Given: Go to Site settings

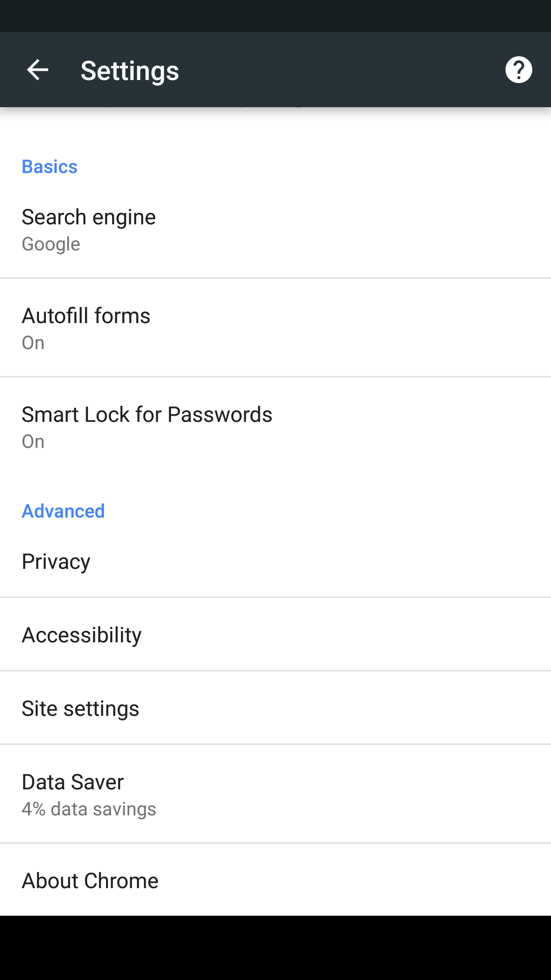Looking at the screenshot, I should [80, 709].
